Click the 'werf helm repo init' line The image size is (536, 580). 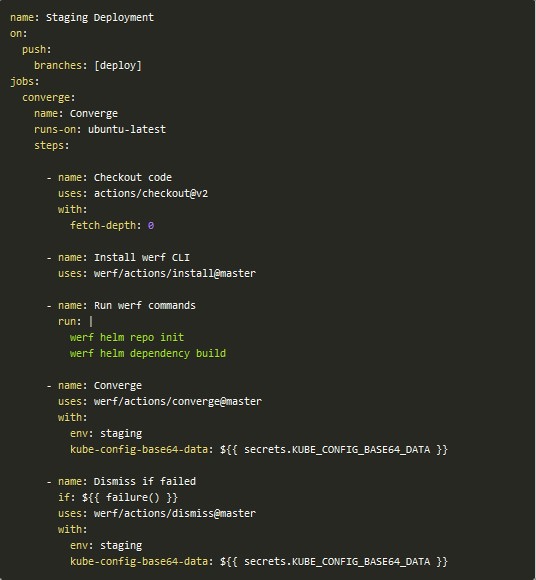pos(127,337)
